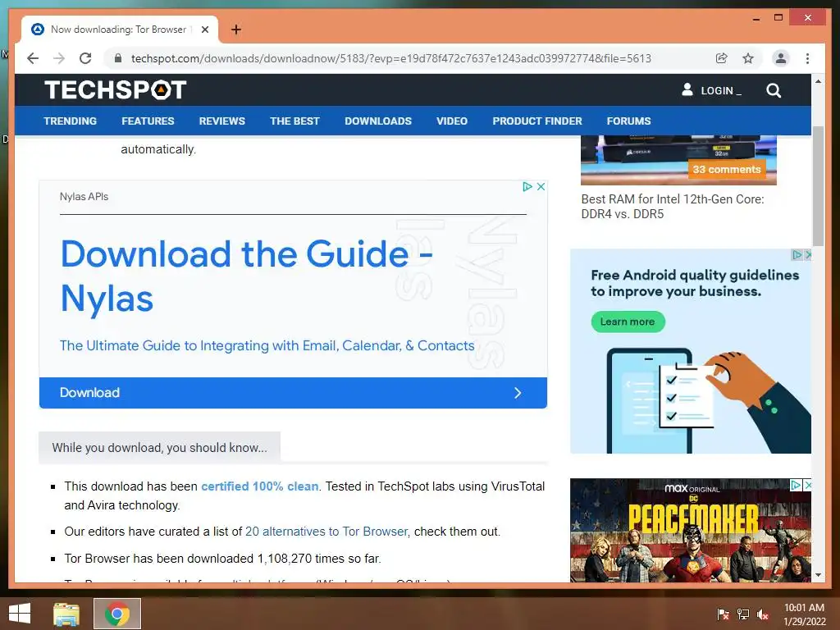Open the Windows Start menu
The height and width of the screenshot is (630, 840).
pyautogui.click(x=20, y=614)
